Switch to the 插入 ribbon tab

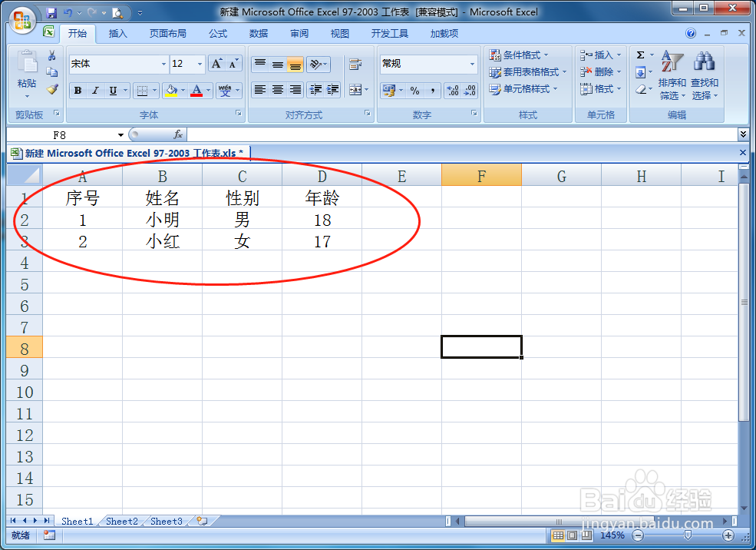pos(117,33)
